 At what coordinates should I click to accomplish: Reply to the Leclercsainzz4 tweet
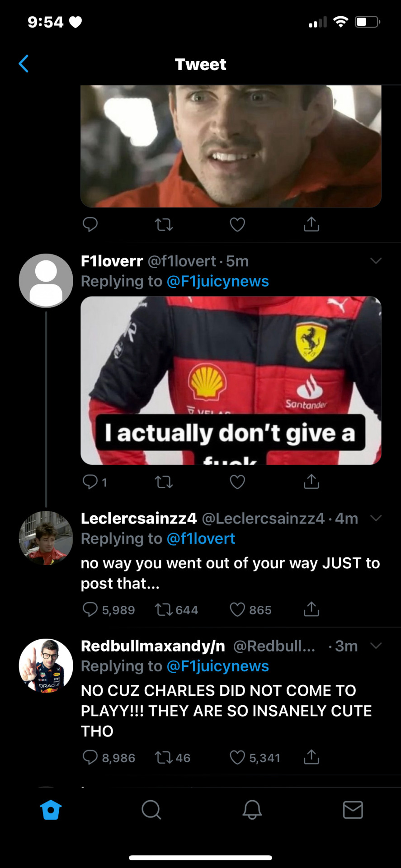[90, 609]
